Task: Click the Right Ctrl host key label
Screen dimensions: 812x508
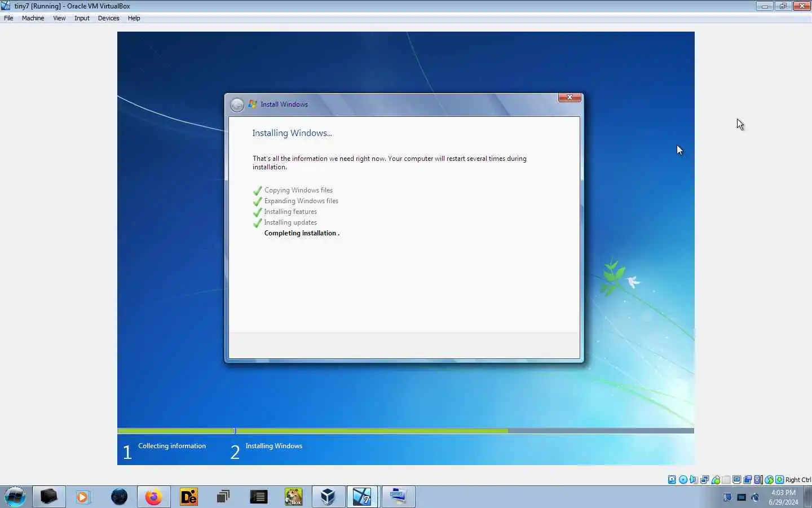Action: coord(798,480)
